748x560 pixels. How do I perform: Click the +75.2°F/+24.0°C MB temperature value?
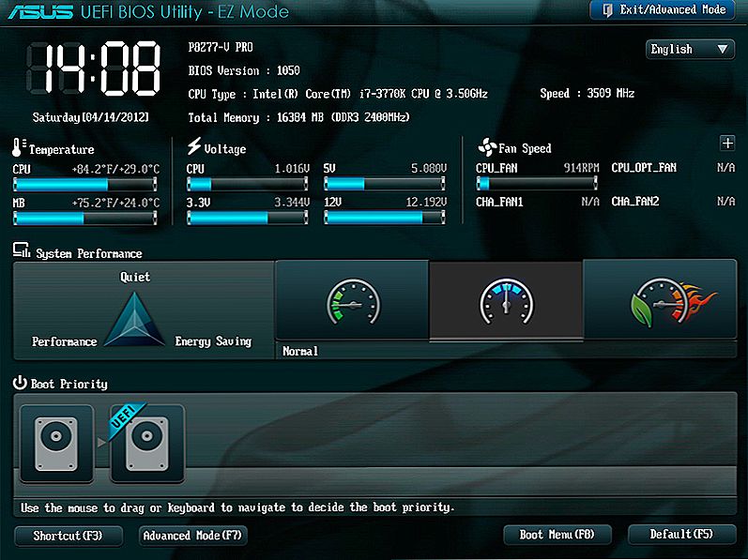[115, 203]
